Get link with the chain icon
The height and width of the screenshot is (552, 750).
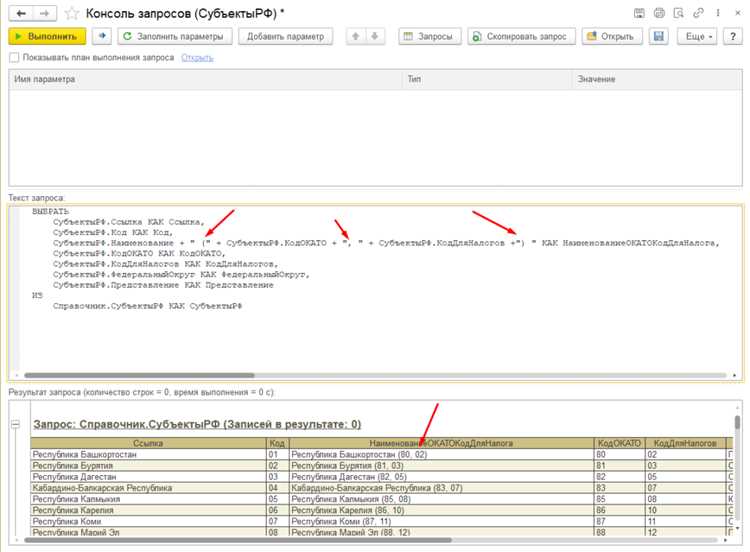(698, 13)
